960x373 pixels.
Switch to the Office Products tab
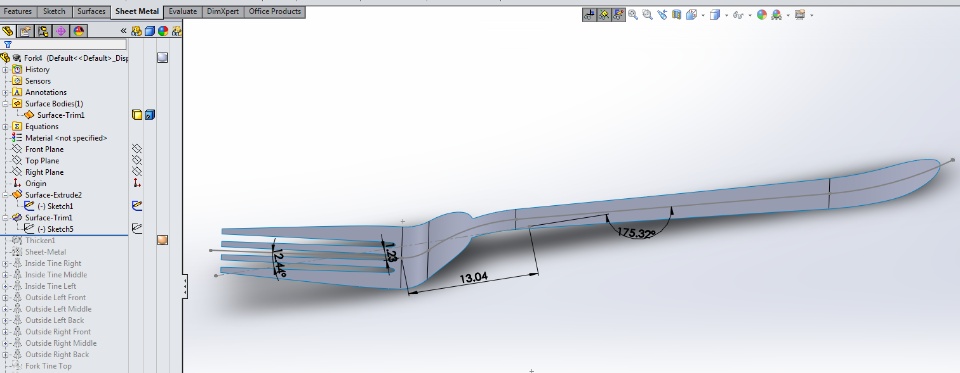point(275,12)
